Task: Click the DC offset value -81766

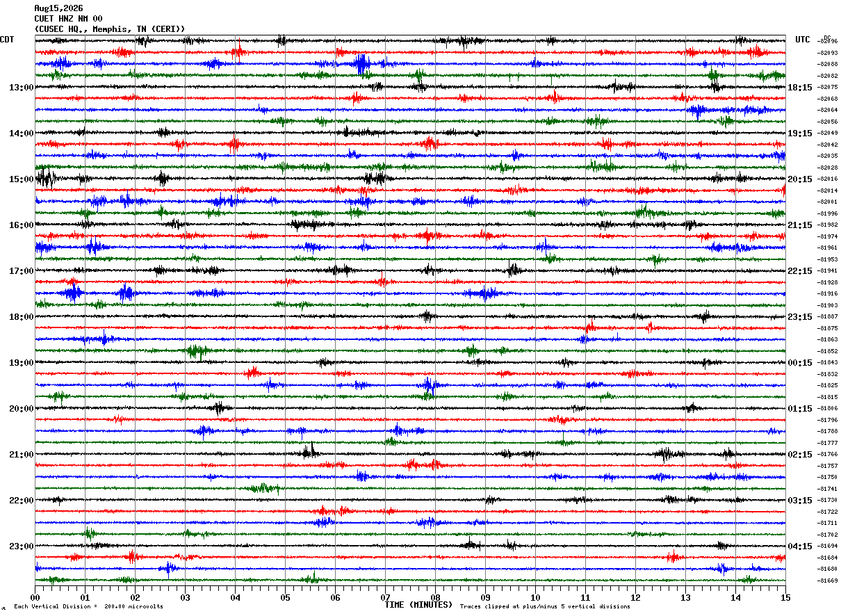Action: pyautogui.click(x=828, y=454)
